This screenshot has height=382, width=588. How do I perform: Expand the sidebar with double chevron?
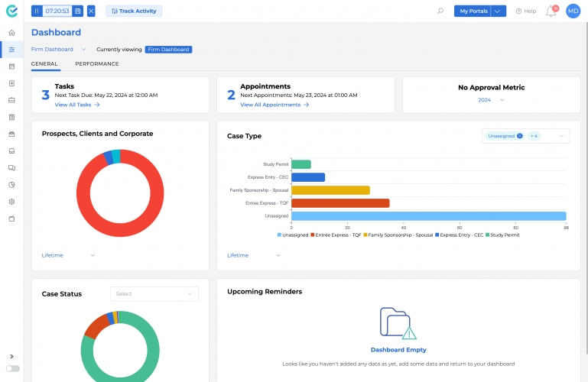tap(12, 356)
